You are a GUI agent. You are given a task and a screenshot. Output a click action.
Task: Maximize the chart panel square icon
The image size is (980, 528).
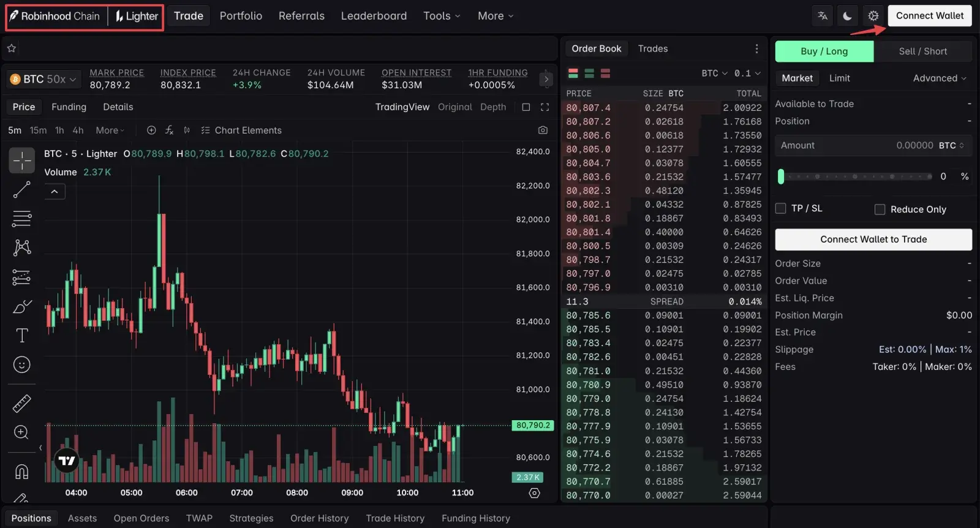point(526,107)
